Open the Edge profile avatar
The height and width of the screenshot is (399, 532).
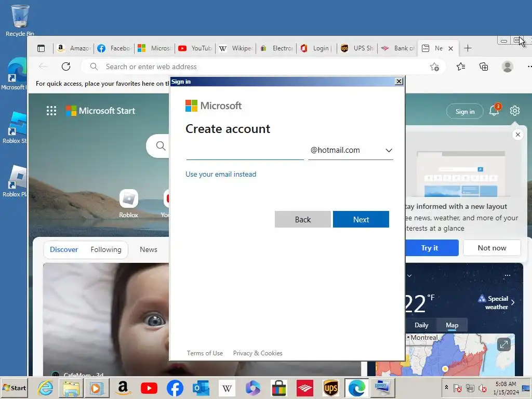pyautogui.click(x=507, y=66)
